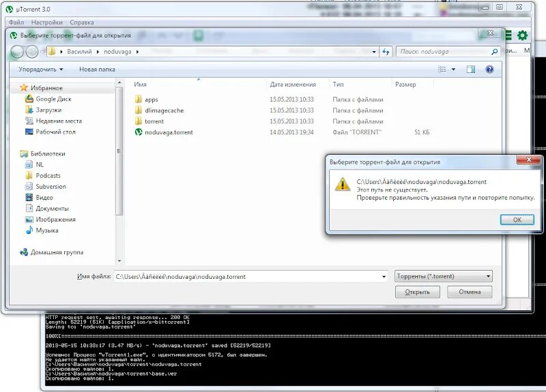The image size is (546, 392).
Task: Open the Настройки menu in uTorrent
Action: (x=46, y=22)
